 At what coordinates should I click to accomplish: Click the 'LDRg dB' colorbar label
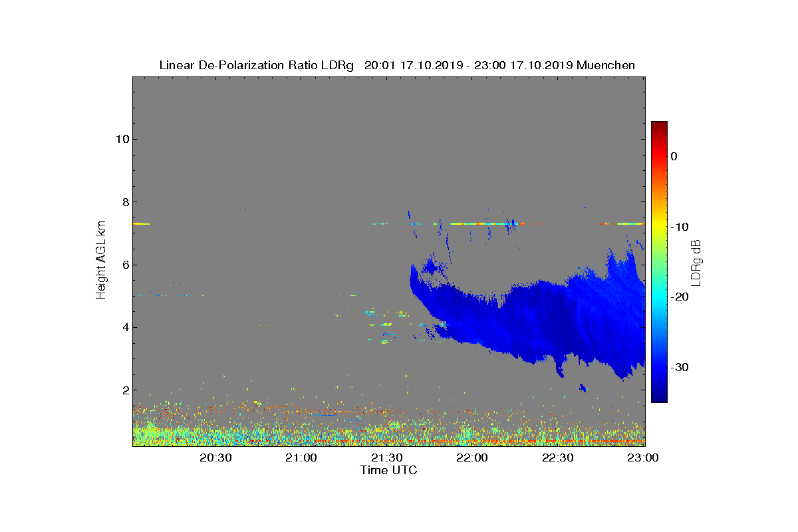coord(696,262)
